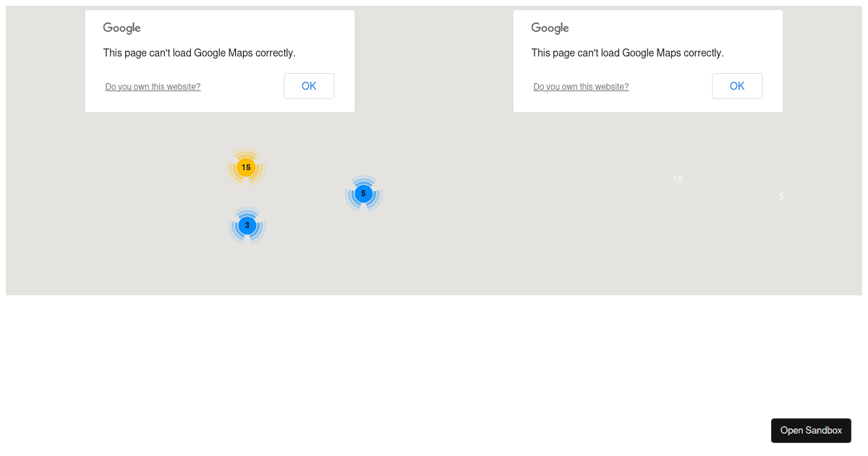Click the Google logo in right dialog

[x=550, y=28]
